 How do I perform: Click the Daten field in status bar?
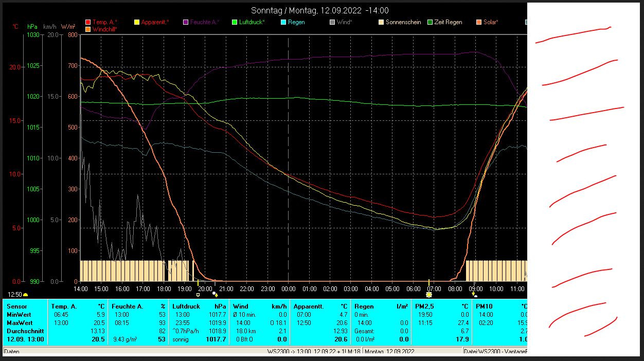12,352
